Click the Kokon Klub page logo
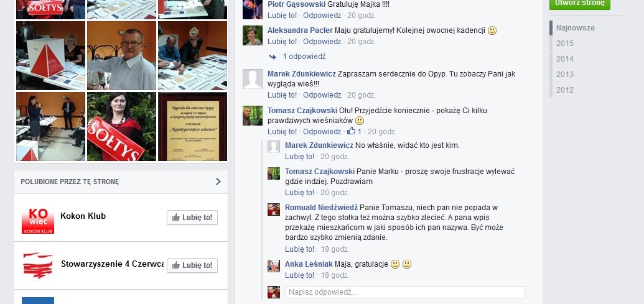The height and width of the screenshot is (304, 644). (x=38, y=218)
